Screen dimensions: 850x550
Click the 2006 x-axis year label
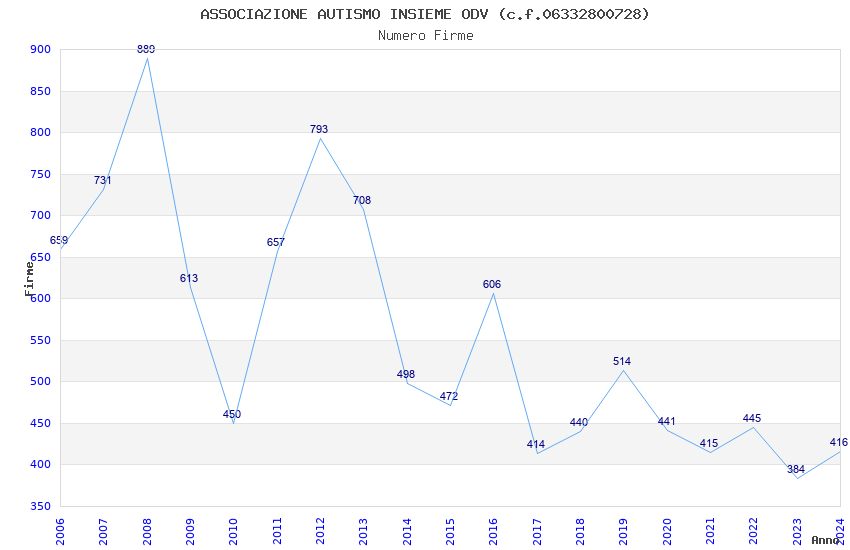tap(60, 531)
